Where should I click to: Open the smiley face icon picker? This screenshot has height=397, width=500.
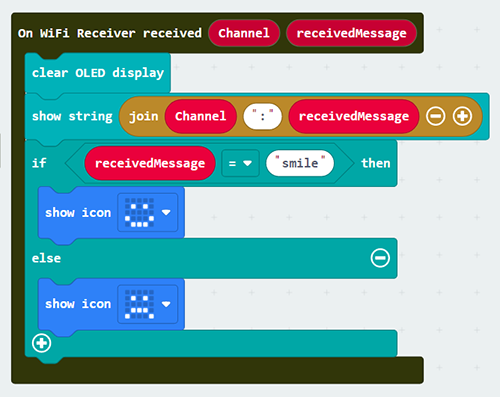148,212
